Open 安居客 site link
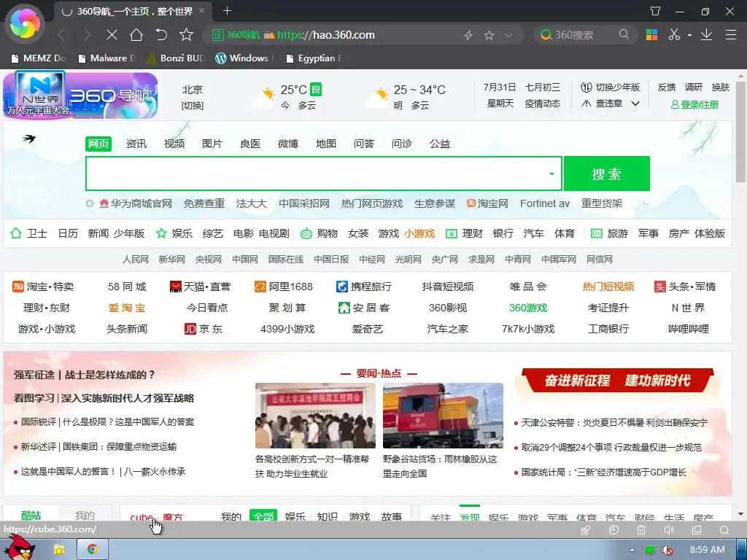 (364, 308)
